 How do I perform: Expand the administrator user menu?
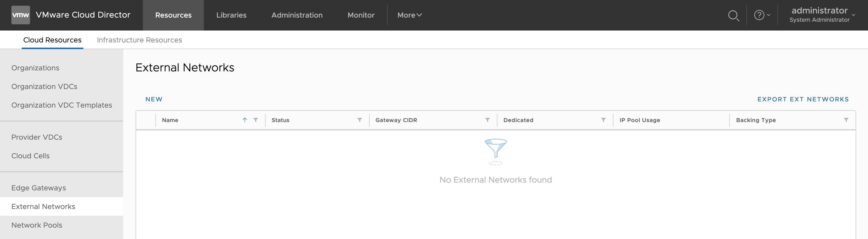tap(822, 15)
